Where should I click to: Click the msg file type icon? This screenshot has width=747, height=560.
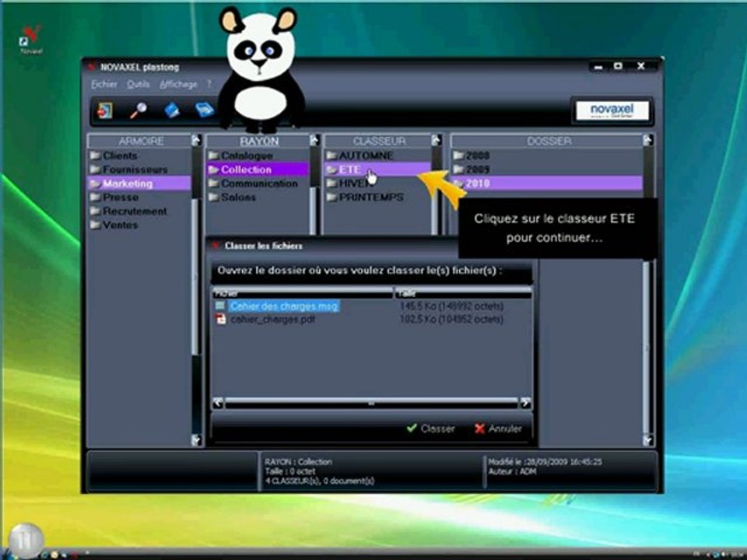click(220, 306)
